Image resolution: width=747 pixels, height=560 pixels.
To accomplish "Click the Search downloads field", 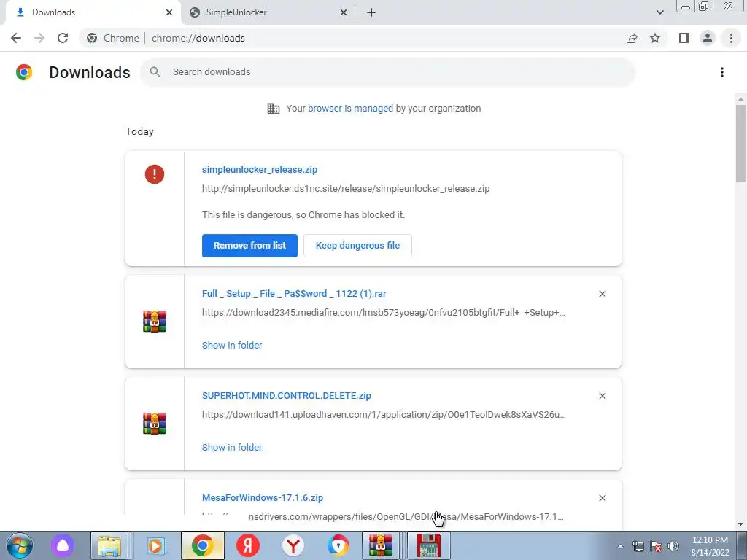I will coord(387,72).
